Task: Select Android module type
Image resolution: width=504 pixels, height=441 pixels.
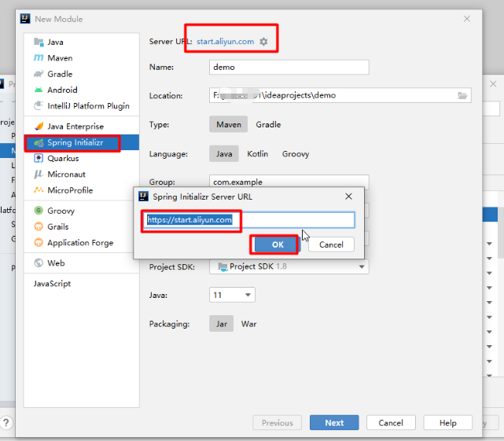Action: pyautogui.click(x=81, y=90)
